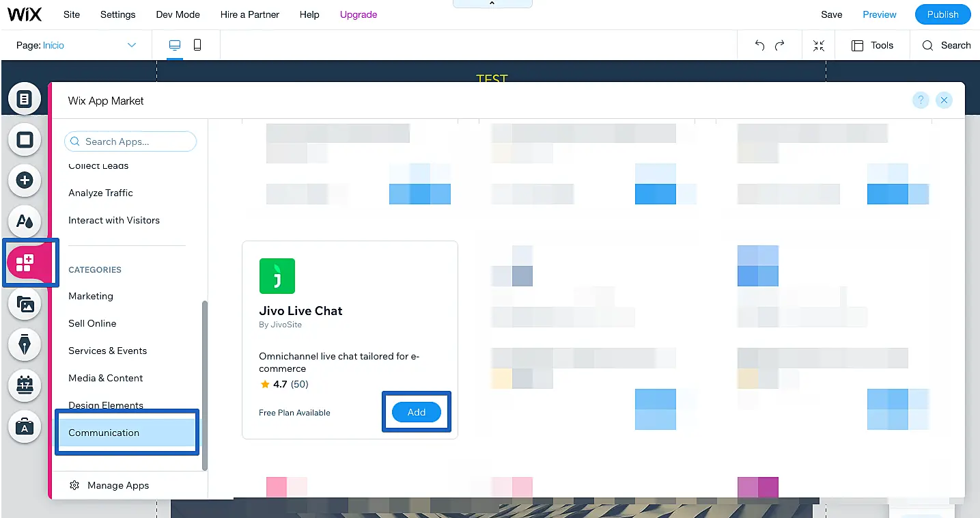Open the Menus & Pages panel icon
The height and width of the screenshot is (518, 980).
tap(25, 99)
